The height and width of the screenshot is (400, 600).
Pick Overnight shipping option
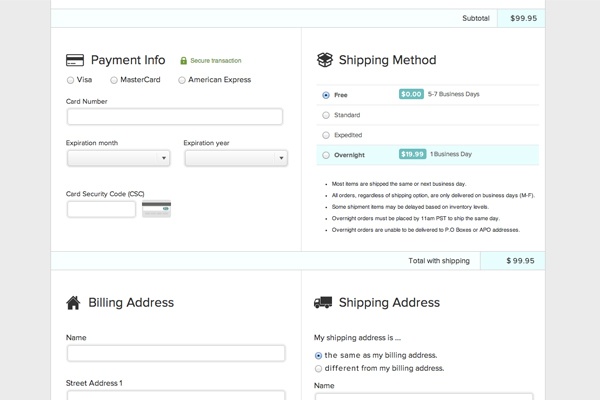pos(326,155)
